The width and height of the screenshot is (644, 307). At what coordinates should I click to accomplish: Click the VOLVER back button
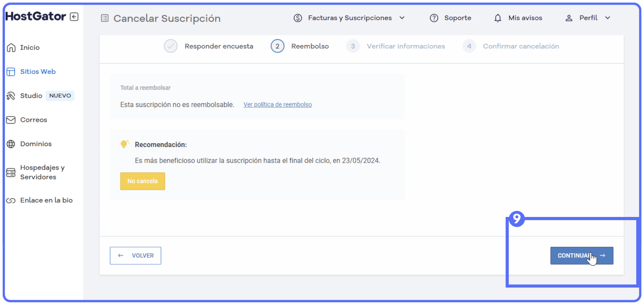click(x=136, y=256)
